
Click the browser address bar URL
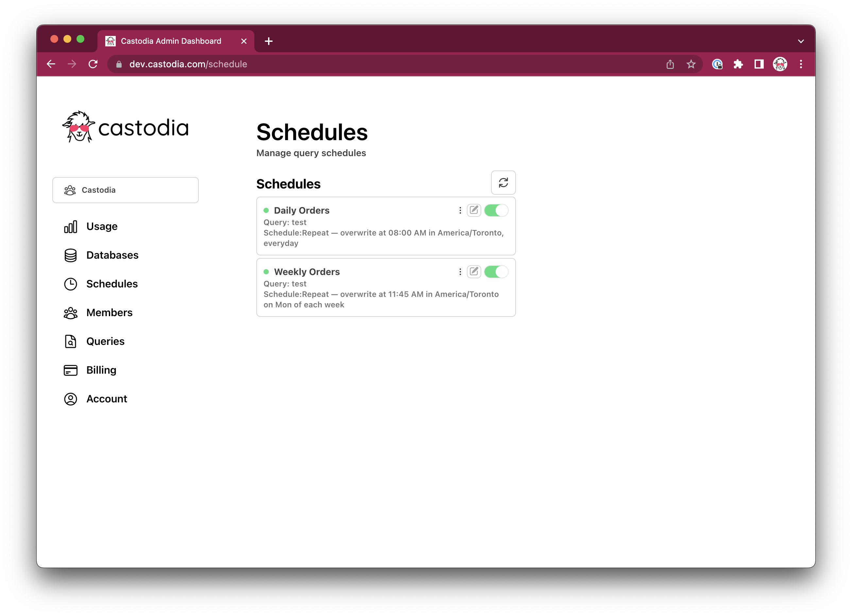click(x=188, y=64)
